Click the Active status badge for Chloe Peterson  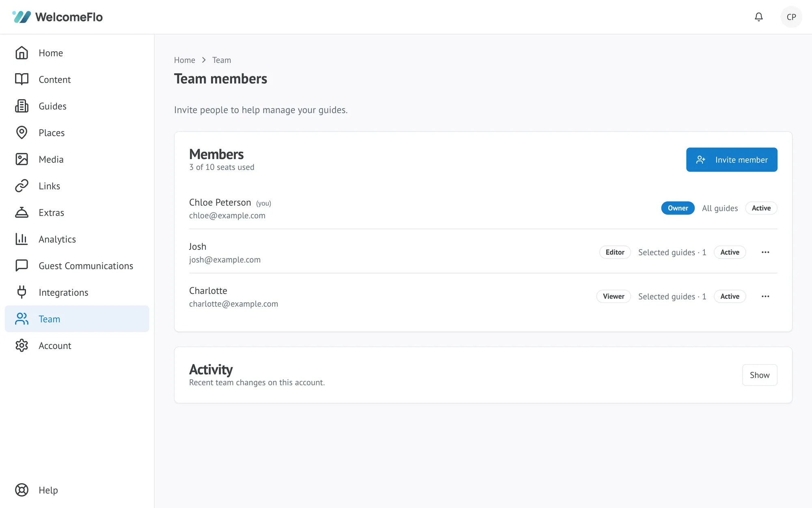pos(761,208)
